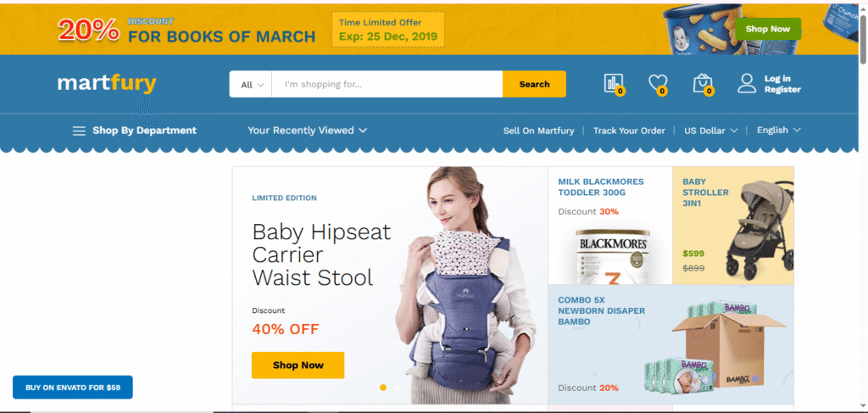Open the All categories dropdown
This screenshot has height=413, width=868.
tap(251, 84)
